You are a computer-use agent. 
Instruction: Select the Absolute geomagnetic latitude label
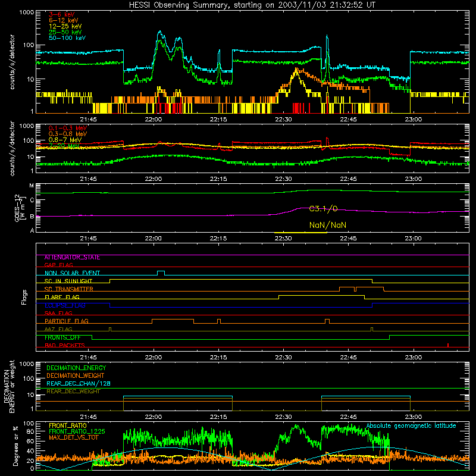pyautogui.click(x=411, y=426)
